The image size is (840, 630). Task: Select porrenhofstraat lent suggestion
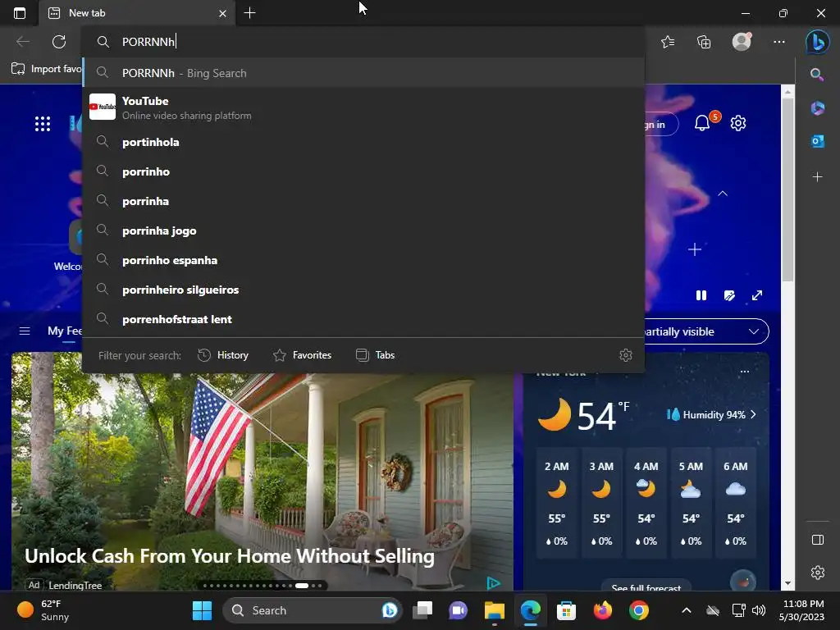[363, 319]
